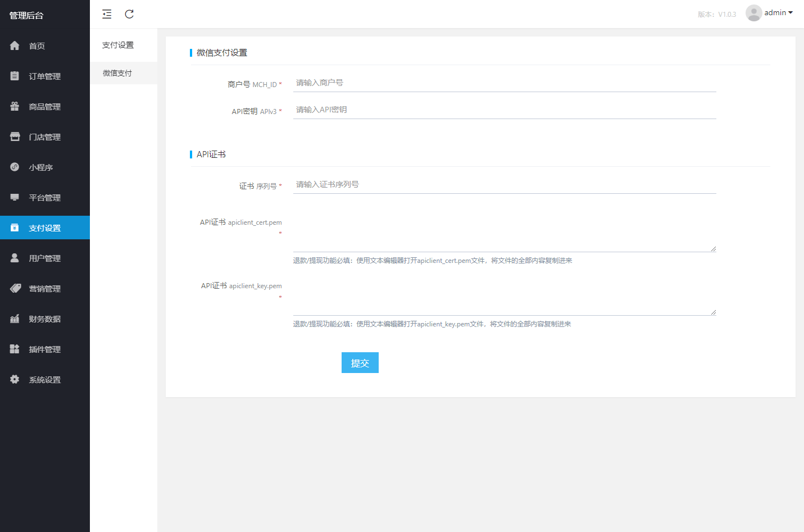Click the 微信支付设置 section heading
804x532 pixels.
tap(222, 52)
